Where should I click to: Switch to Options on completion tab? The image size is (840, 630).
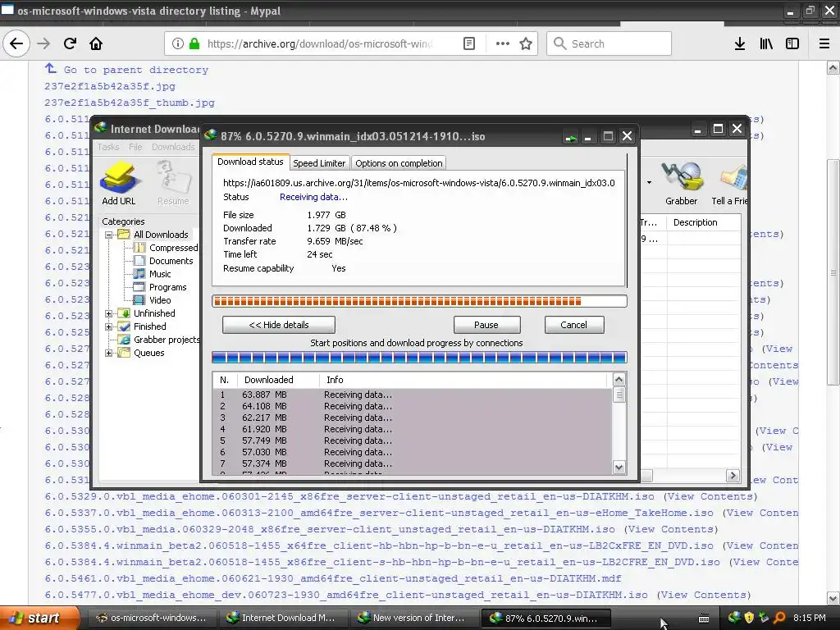pyautogui.click(x=399, y=163)
